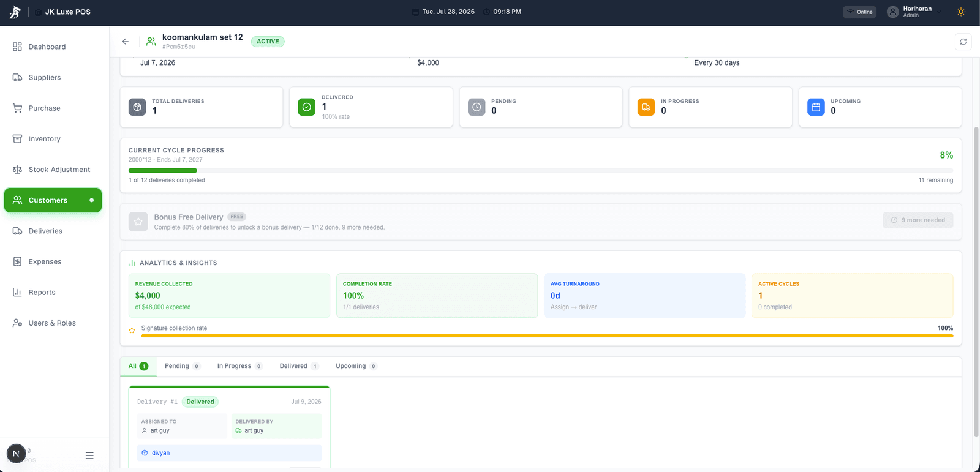Click the Revenue Collected card

coord(229,296)
